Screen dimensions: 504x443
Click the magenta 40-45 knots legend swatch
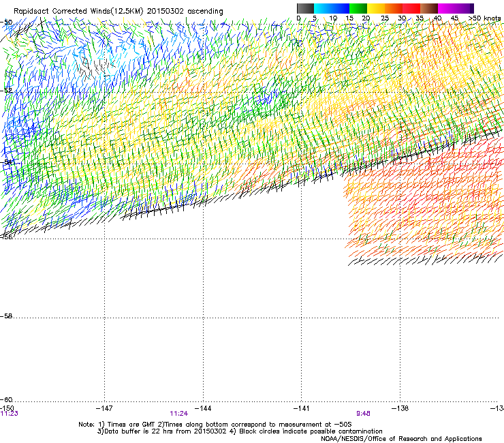[x=447, y=8]
